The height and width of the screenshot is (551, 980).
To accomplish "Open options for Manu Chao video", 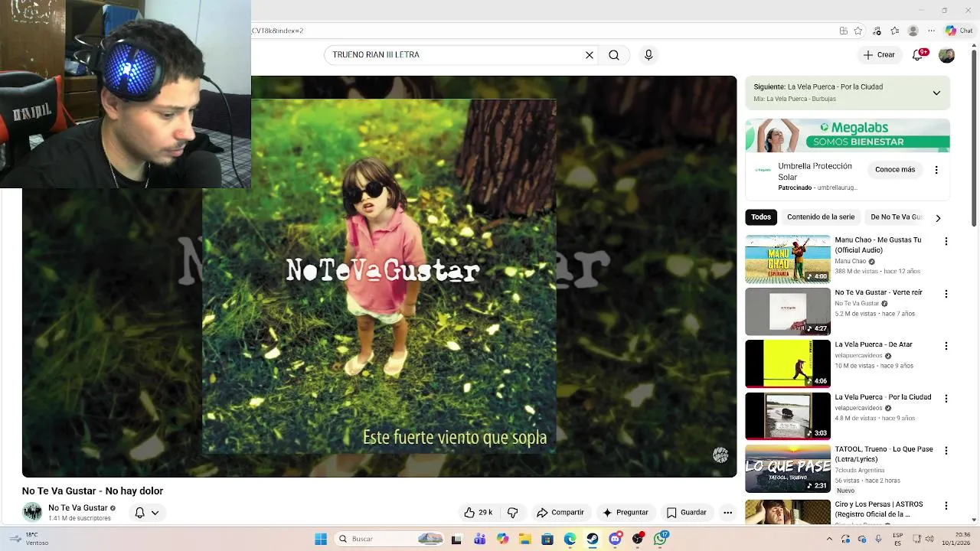I will pos(946,242).
